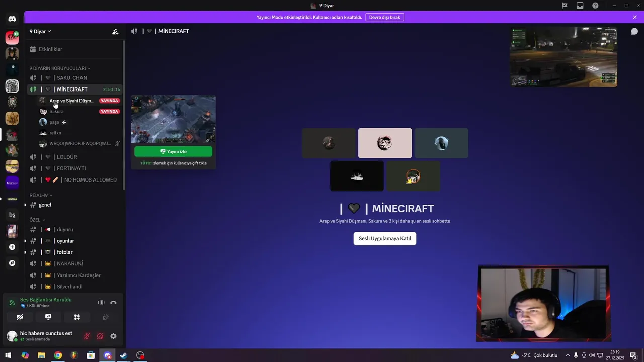Image resolution: width=644 pixels, height=362 pixels.
Task: Open Etkinlikler events calendar icon
Action: (x=33, y=49)
